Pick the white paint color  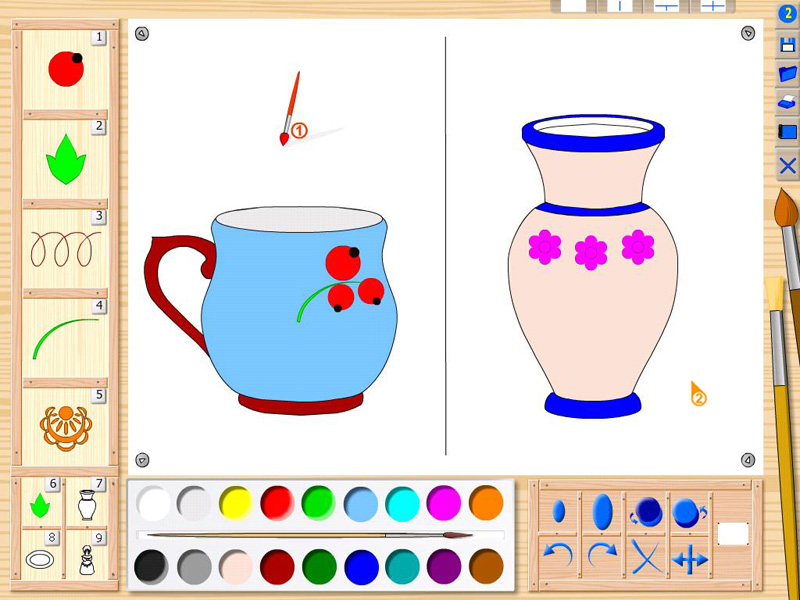coord(153,503)
